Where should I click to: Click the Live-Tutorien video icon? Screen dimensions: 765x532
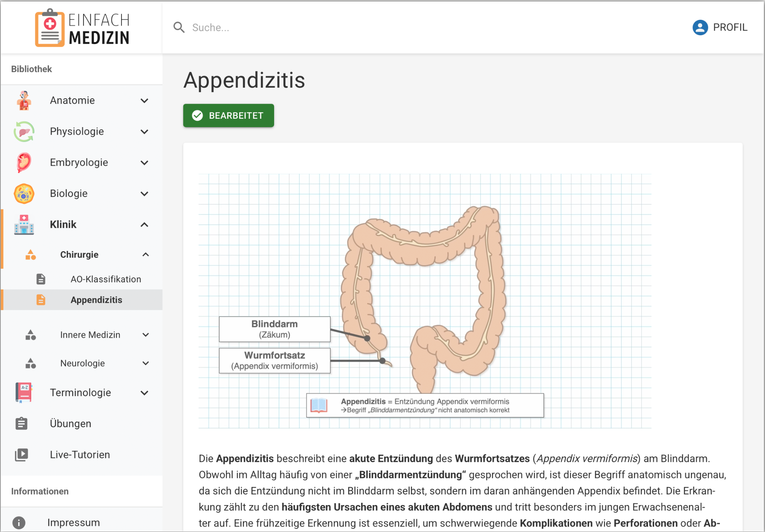pos(22,455)
